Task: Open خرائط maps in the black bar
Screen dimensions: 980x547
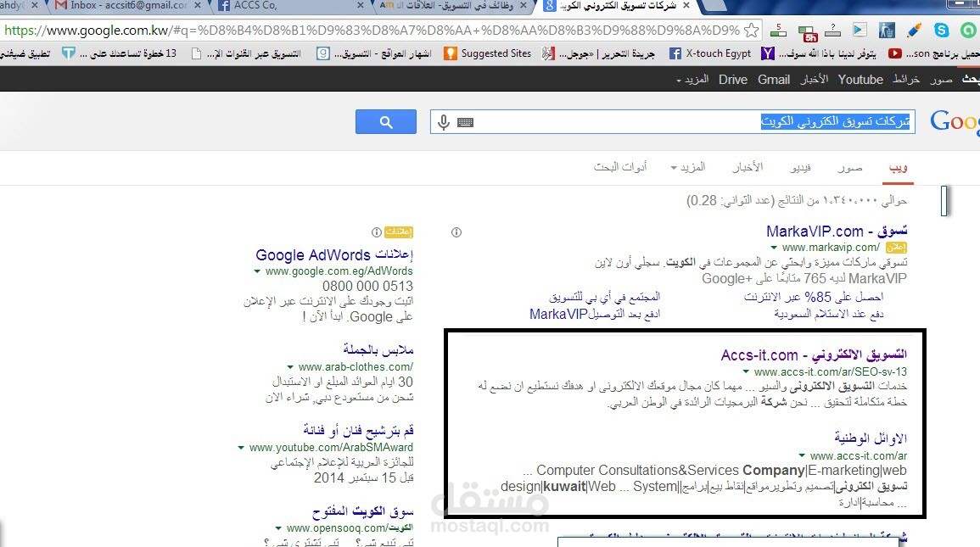Action: tap(906, 80)
